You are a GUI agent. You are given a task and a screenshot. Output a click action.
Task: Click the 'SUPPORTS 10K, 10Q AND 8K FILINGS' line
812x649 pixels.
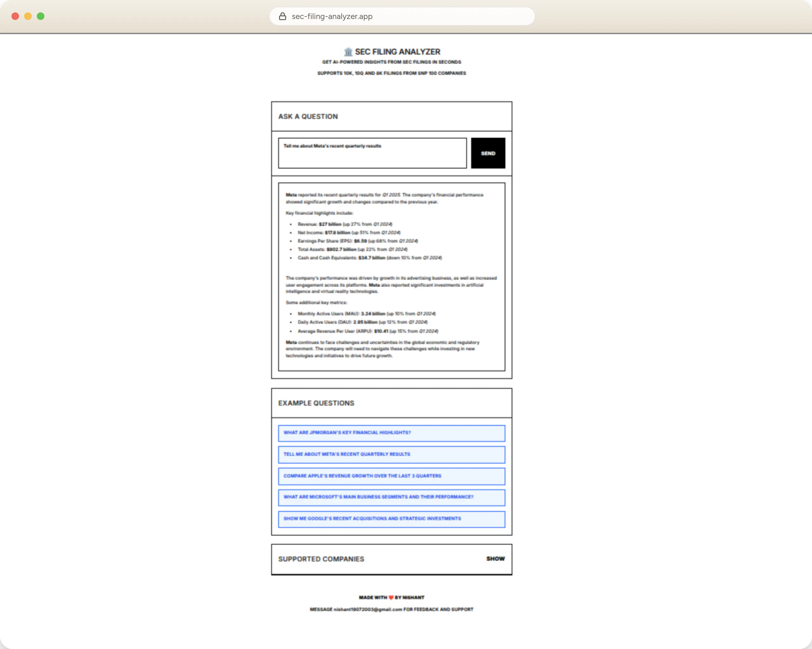click(x=391, y=73)
